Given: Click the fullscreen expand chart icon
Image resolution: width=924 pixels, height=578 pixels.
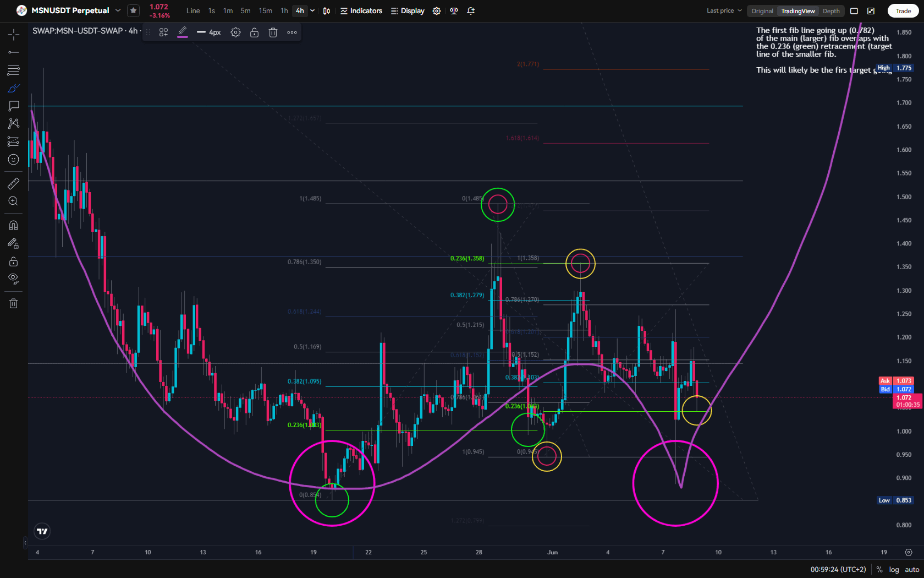Looking at the screenshot, I should pos(871,11).
